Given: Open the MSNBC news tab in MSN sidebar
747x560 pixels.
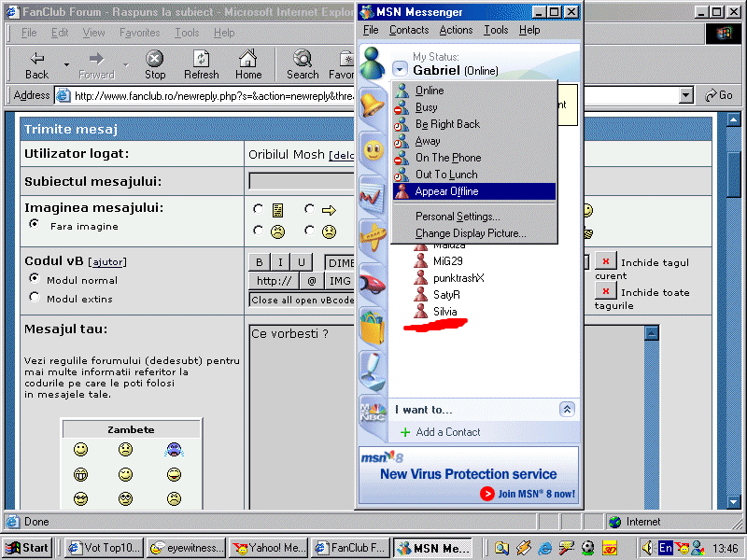Looking at the screenshot, I should click(373, 413).
